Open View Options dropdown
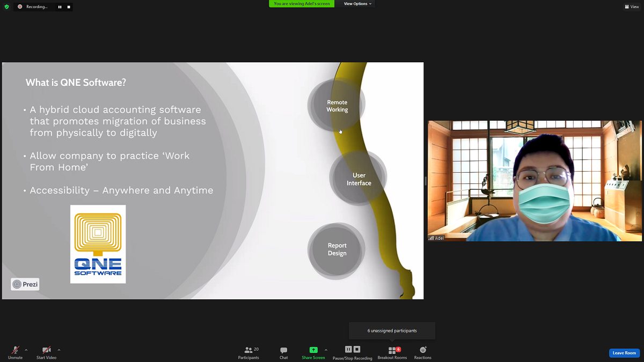The image size is (644, 362). [x=358, y=4]
